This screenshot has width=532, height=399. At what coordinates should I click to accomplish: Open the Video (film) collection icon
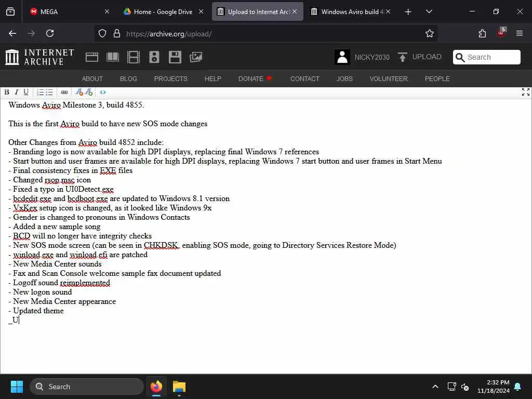point(134,57)
